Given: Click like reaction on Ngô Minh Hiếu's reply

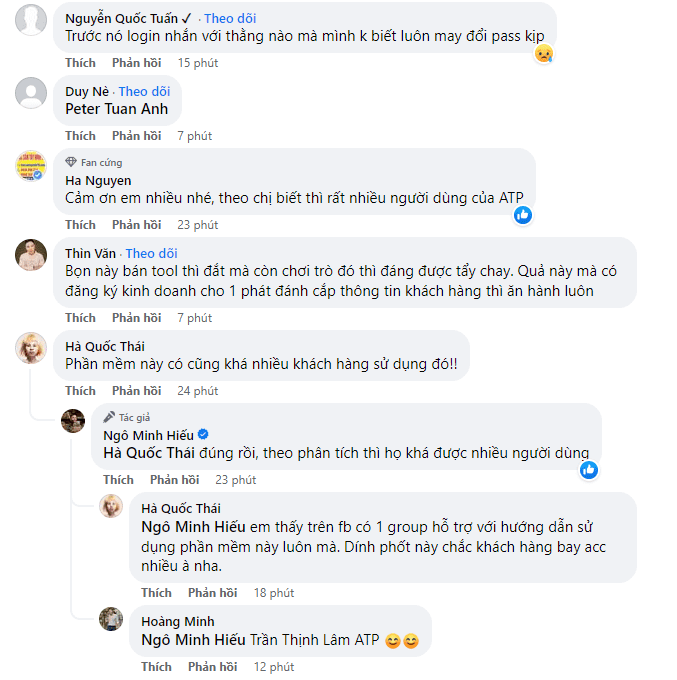Looking at the screenshot, I should [x=588, y=470].
